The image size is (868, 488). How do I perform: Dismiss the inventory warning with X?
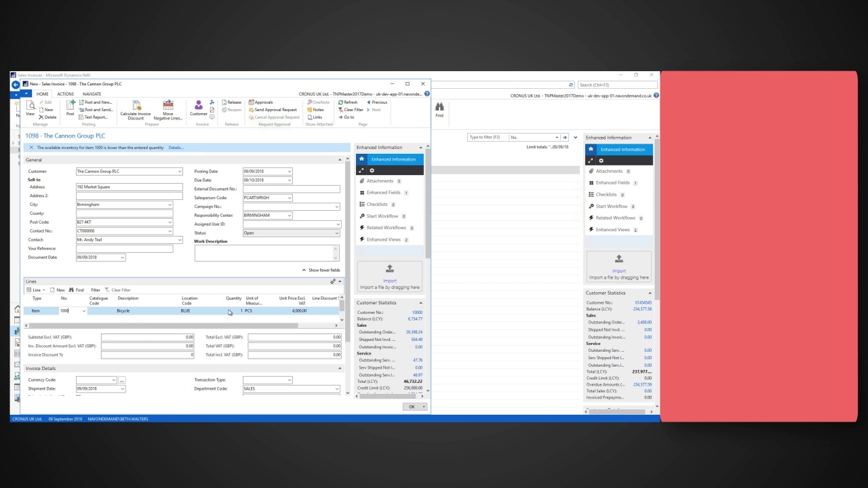click(31, 147)
